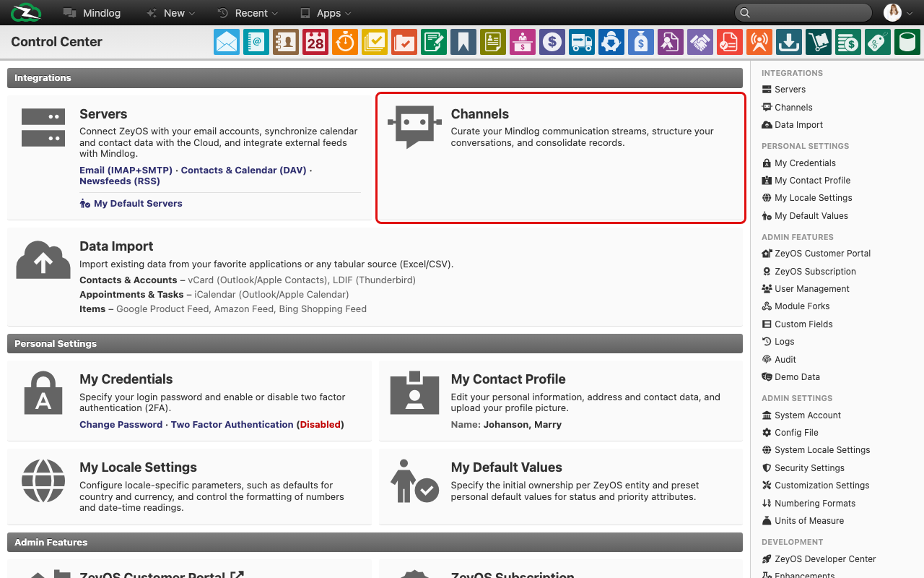Viewport: 924px width, 578px height.
Task: Open Mindlog from the top bar
Action: (x=92, y=13)
